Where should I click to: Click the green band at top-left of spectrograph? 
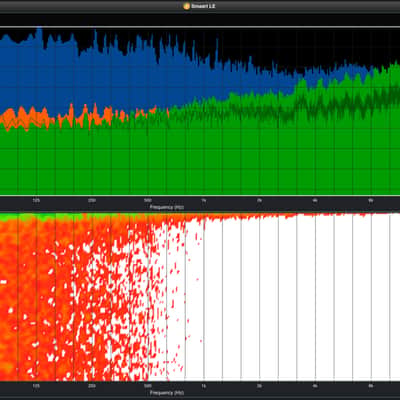coord(40,217)
